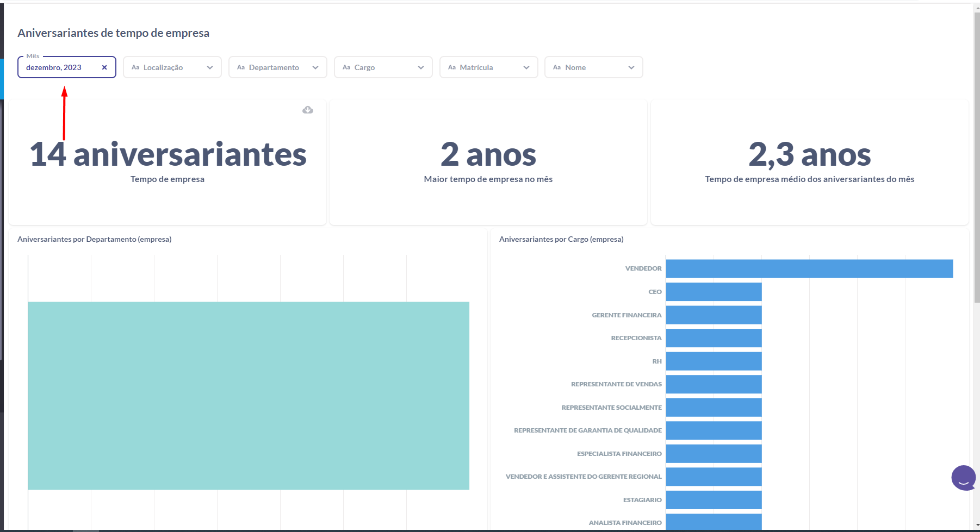Open the chat support bubble
The image size is (980, 532).
click(964, 478)
